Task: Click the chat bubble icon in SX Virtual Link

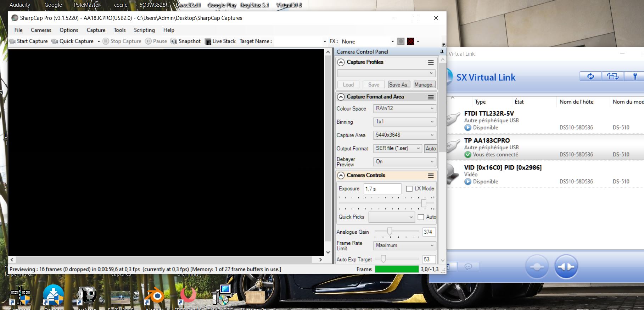Action: (x=468, y=266)
